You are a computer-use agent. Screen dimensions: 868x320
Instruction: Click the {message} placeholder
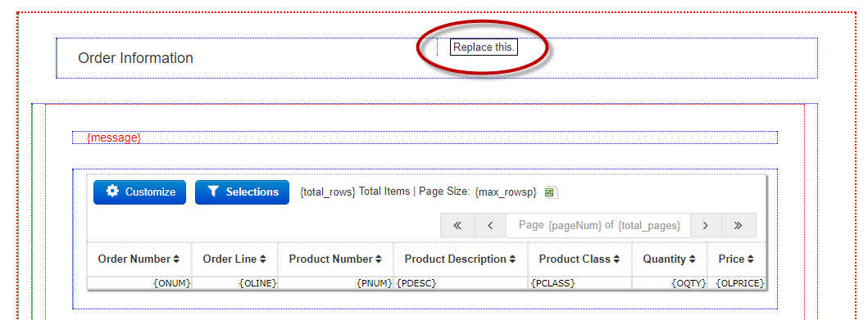coord(114,137)
